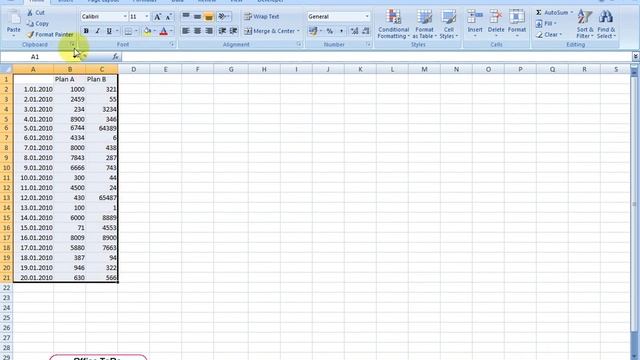Open the Cell Styles gallery
The image size is (640, 360).
pyautogui.click(x=449, y=24)
